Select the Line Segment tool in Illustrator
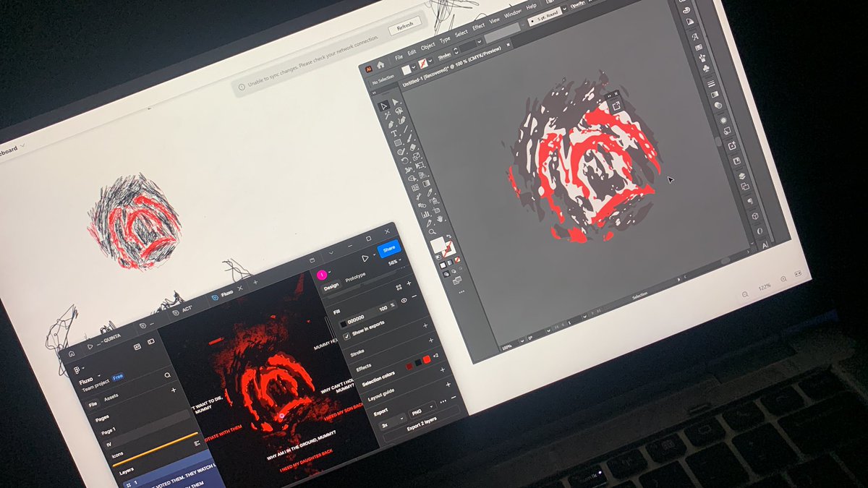 [x=406, y=129]
